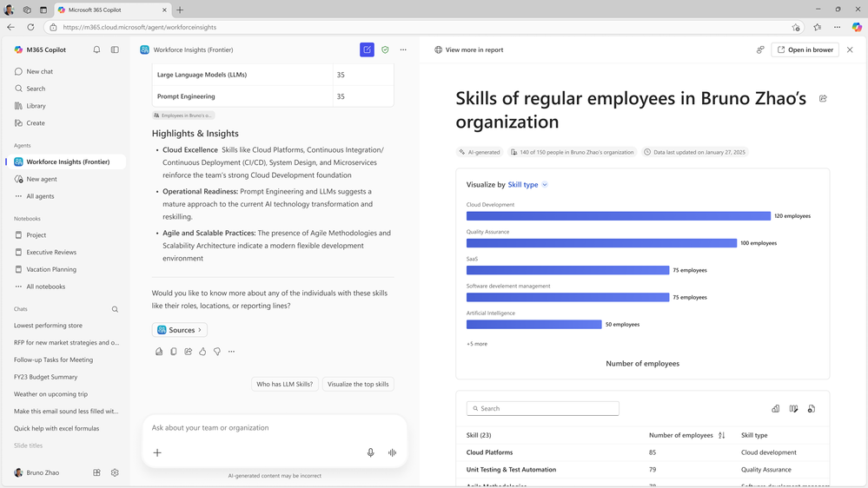868x488 pixels.
Task: Click the Quality Assurance bar
Action: (601, 243)
